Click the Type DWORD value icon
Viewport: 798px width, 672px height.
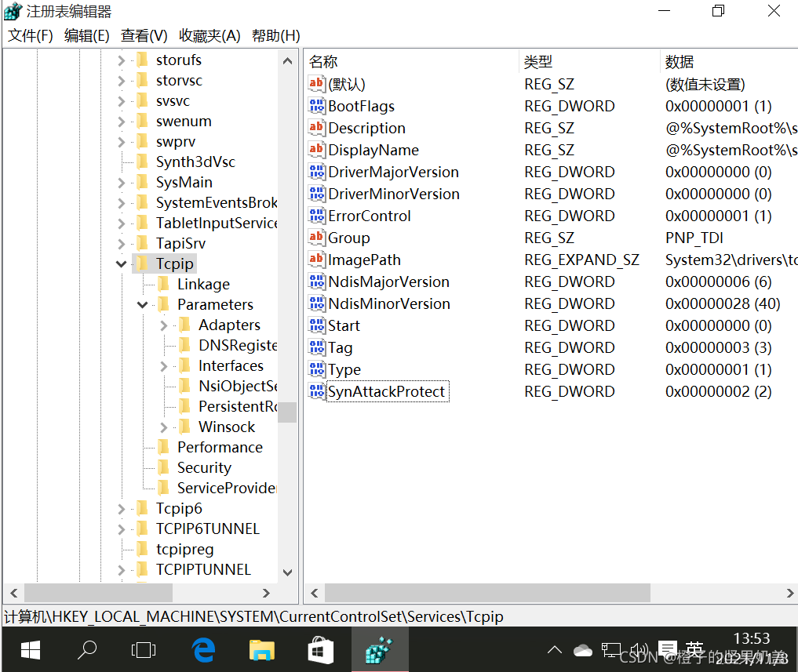[316, 369]
